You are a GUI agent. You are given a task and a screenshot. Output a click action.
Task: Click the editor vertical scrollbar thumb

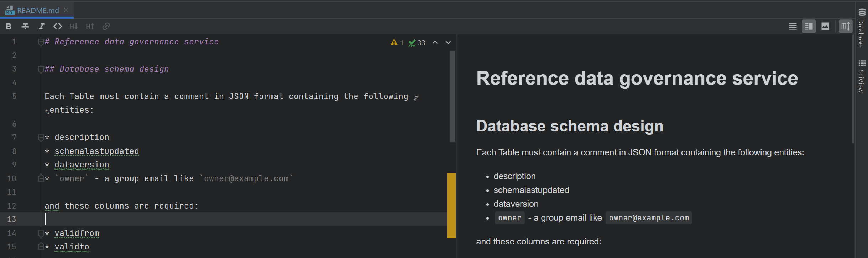tap(452, 96)
